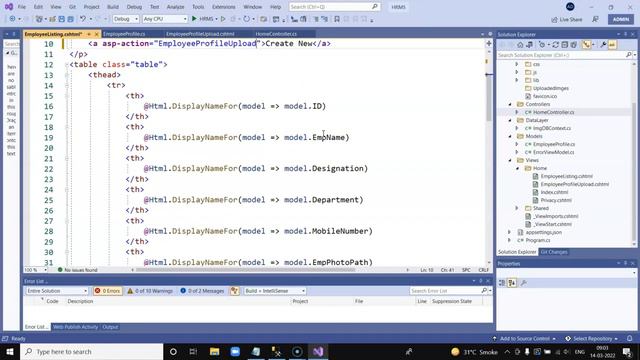Image resolution: width=640 pixels, height=360 pixels.
Task: Switch to the Output tab
Action: [x=110, y=327]
